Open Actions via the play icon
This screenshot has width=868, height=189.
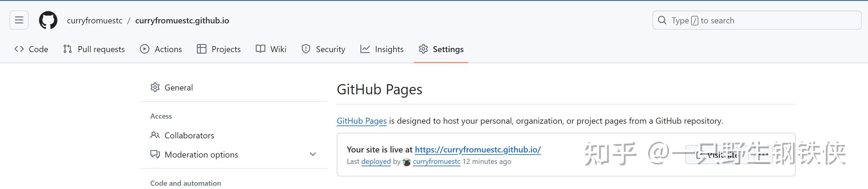tap(144, 49)
